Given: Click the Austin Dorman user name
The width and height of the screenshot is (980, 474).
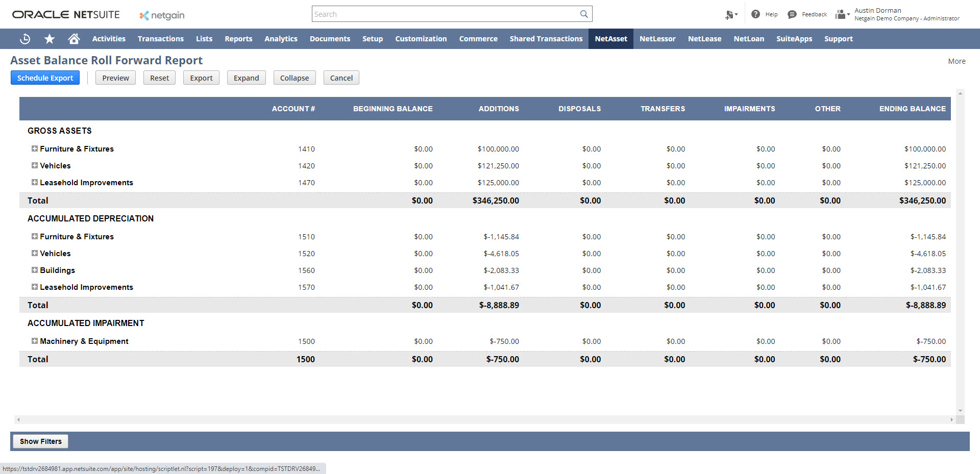Looking at the screenshot, I should pos(878,10).
